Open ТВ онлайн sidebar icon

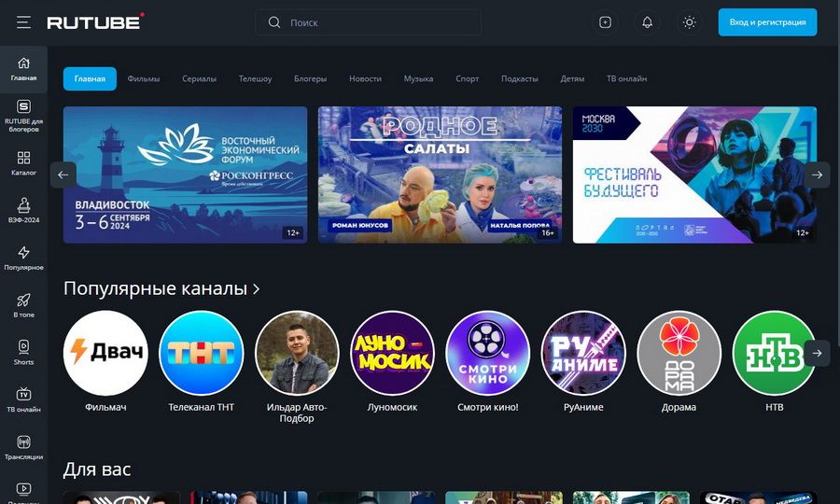(23, 399)
